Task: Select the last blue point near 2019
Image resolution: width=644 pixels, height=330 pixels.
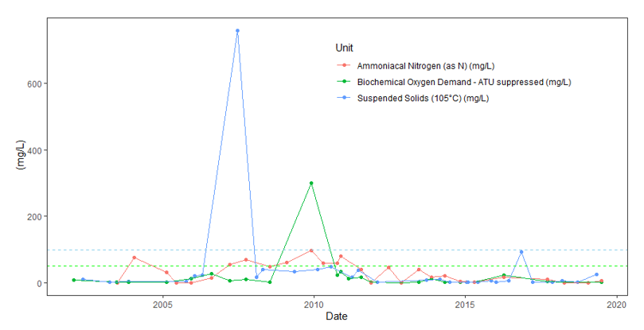Action: (x=597, y=274)
